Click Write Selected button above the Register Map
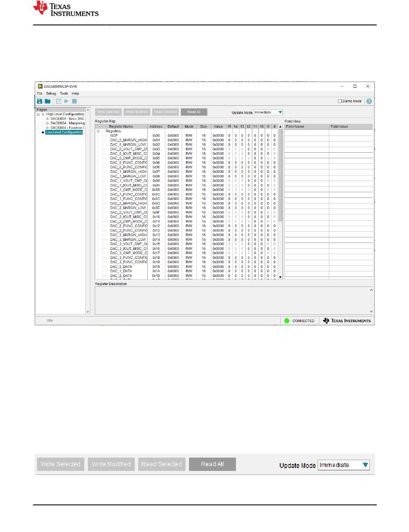This screenshot has width=409, height=532. click(108, 112)
